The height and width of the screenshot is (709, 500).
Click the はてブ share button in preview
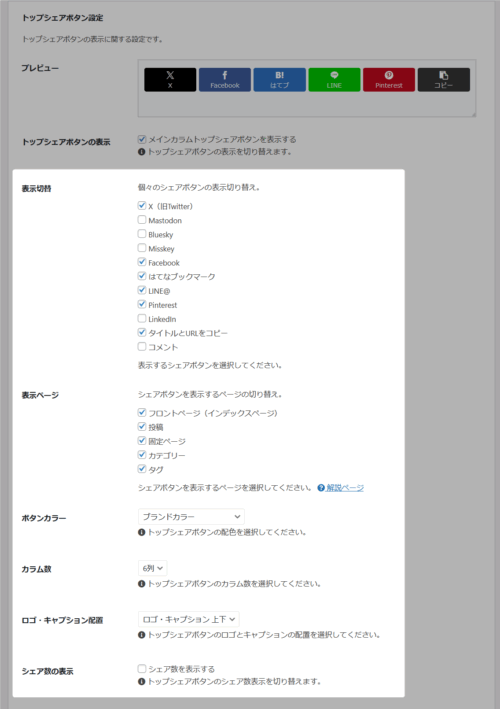click(x=279, y=80)
